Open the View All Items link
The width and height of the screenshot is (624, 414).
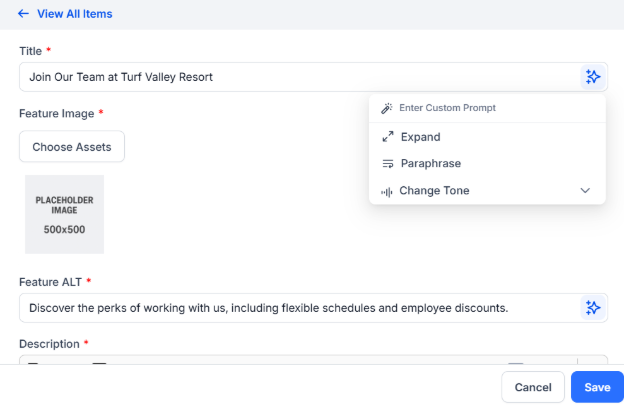coord(74,14)
